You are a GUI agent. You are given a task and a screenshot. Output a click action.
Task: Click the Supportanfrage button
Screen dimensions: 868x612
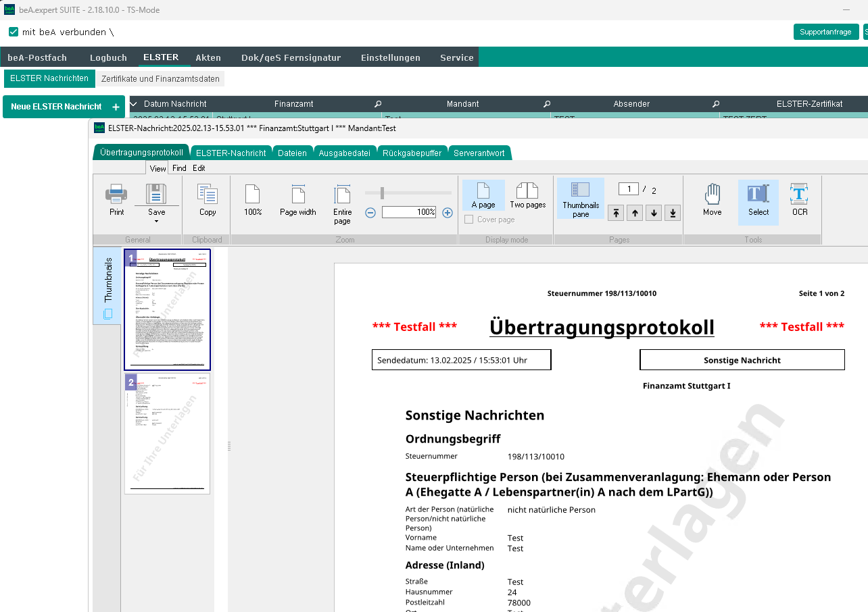825,32
